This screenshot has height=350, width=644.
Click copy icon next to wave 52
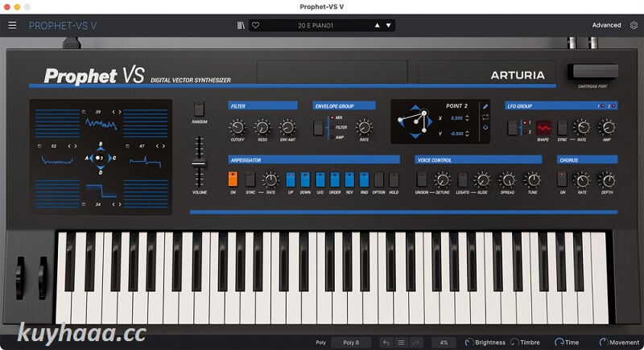click(x=39, y=146)
